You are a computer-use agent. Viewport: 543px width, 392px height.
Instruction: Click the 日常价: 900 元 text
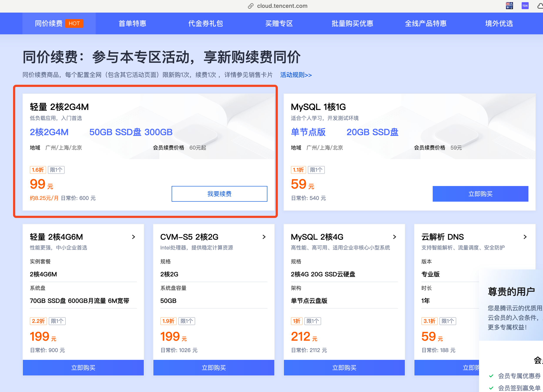47,350
